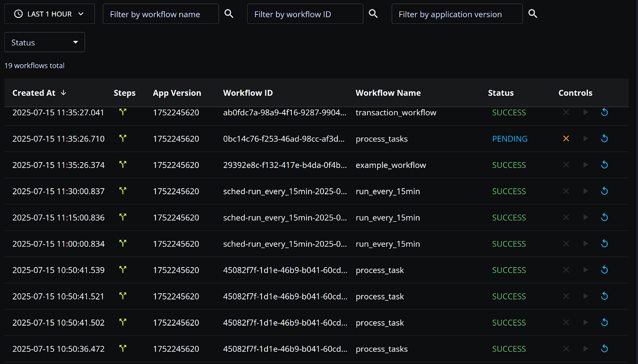Click cancel icon on 10:50:36.472 process_tasks row
Viewport: 638px width, 364px height.
click(566, 349)
